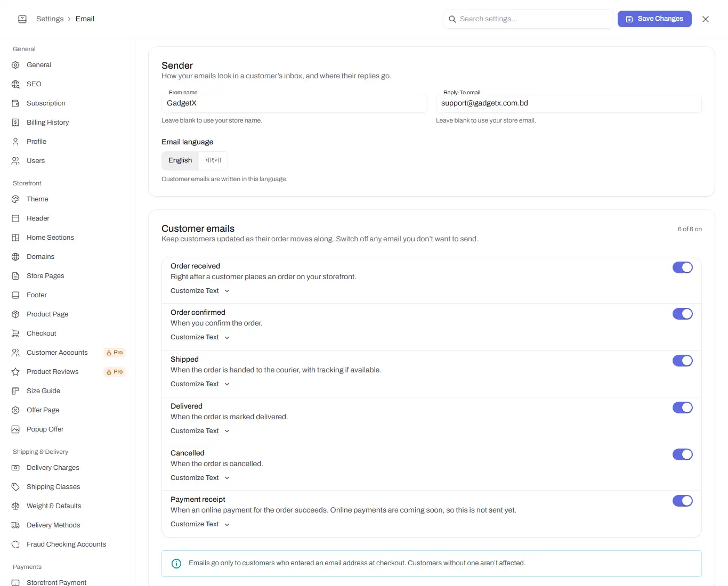
Task: Disable the Order received email toggle
Action: 683,267
